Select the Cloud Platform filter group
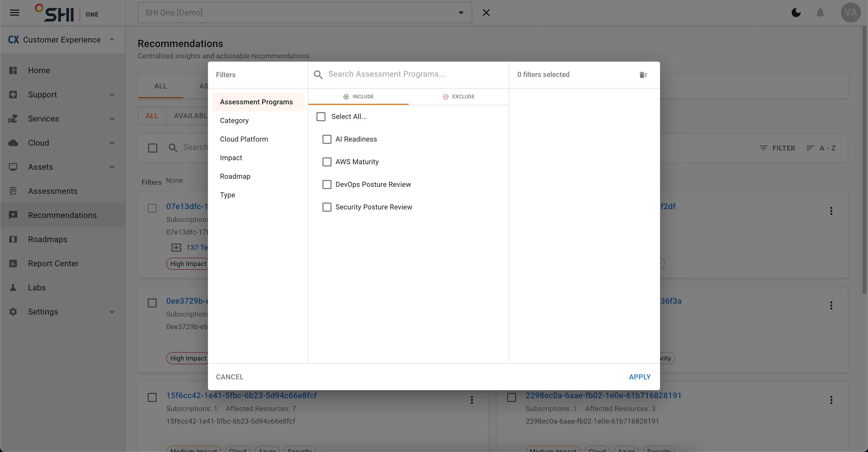 [258, 139]
